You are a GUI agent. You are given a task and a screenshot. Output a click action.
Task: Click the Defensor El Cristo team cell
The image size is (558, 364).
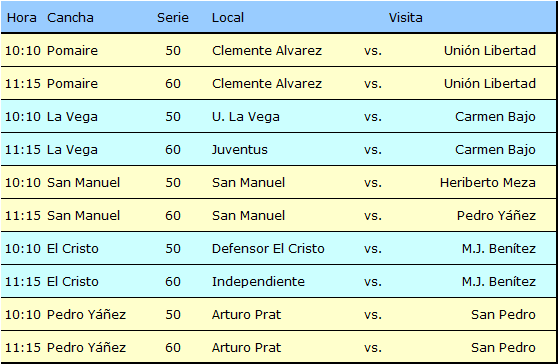[x=268, y=248]
